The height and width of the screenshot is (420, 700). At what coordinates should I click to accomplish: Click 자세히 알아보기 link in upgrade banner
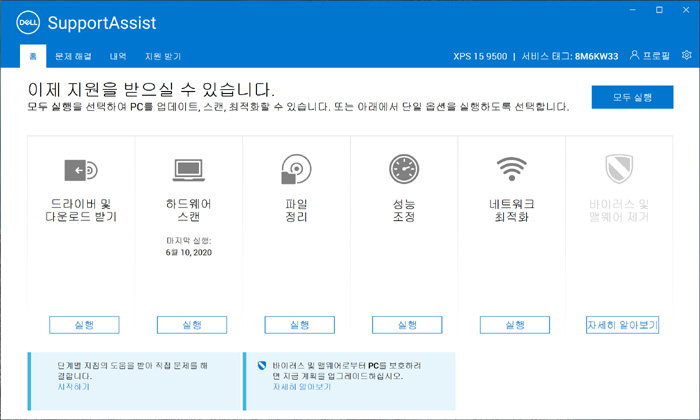click(x=302, y=387)
